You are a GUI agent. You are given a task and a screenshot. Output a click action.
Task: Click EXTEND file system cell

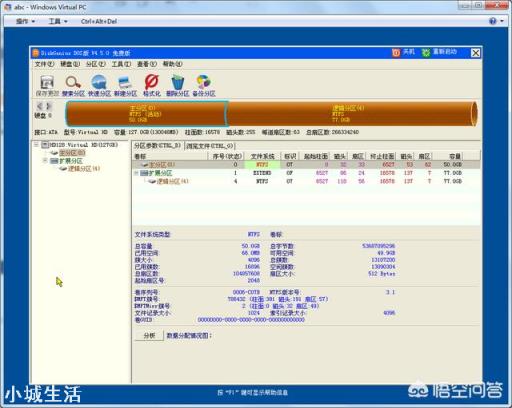262,173
